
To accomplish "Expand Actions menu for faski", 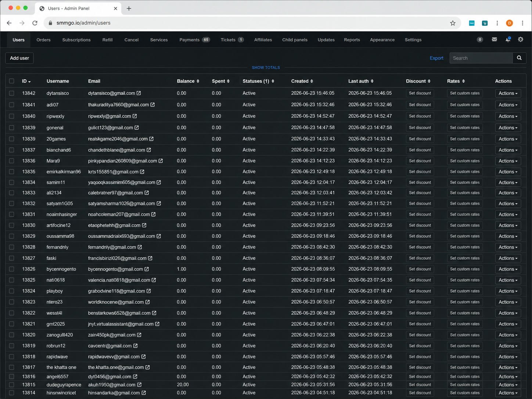I will click(508, 258).
